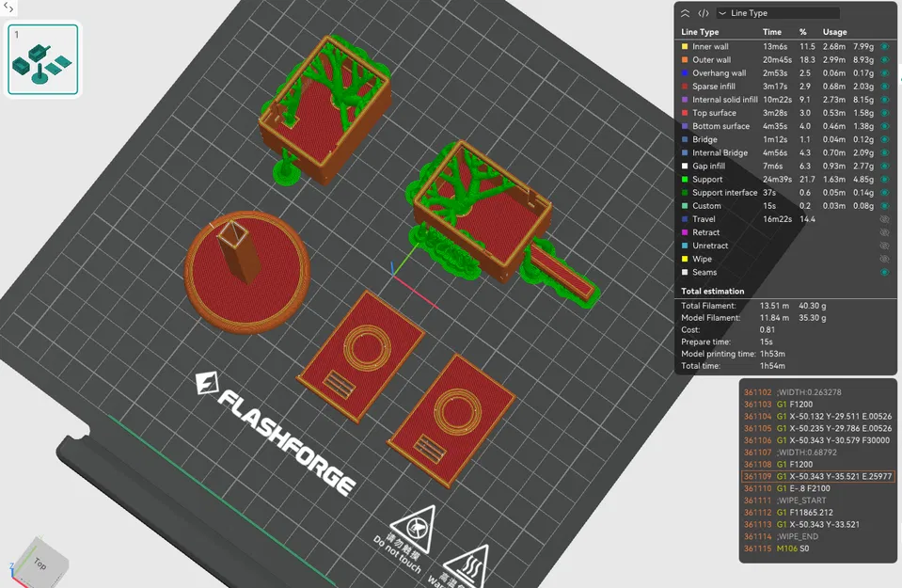902x588 pixels.
Task: Click Model Filament value 11.84 m
Action: [774, 318]
